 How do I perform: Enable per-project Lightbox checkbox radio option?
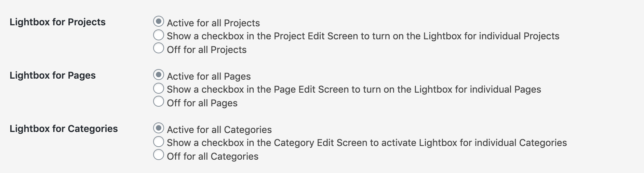158,35
